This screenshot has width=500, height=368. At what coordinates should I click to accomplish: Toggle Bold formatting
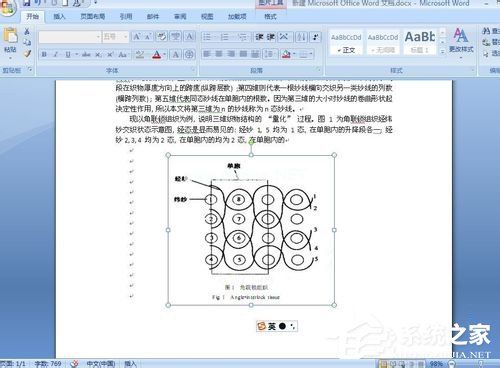(44, 54)
